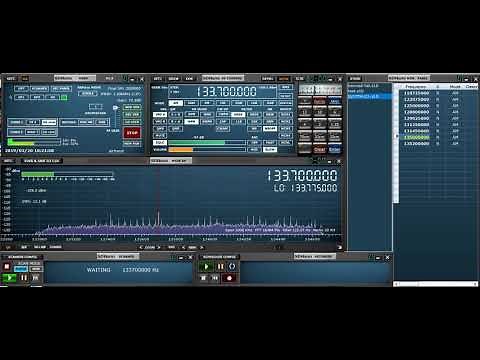The height and width of the screenshot is (360, 480).
Task: Toggle the SP1 spectrum window
Action: pos(21,97)
